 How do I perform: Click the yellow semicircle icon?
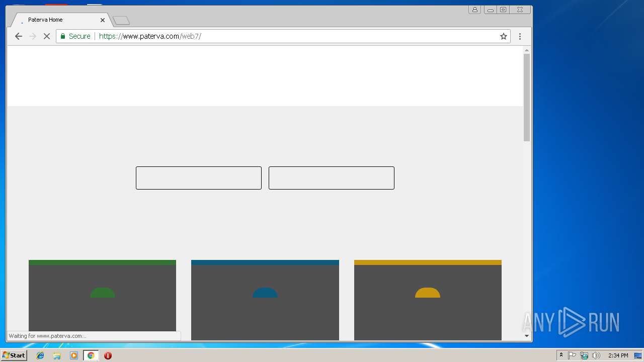[x=428, y=293]
